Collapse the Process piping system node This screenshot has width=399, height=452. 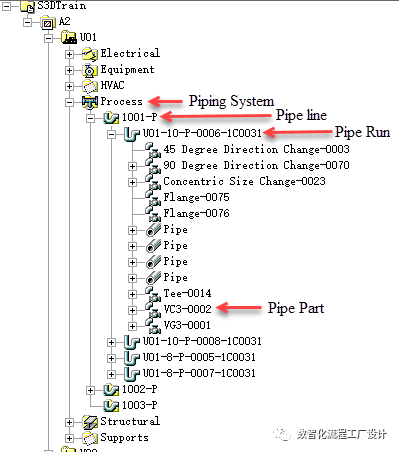tap(69, 102)
